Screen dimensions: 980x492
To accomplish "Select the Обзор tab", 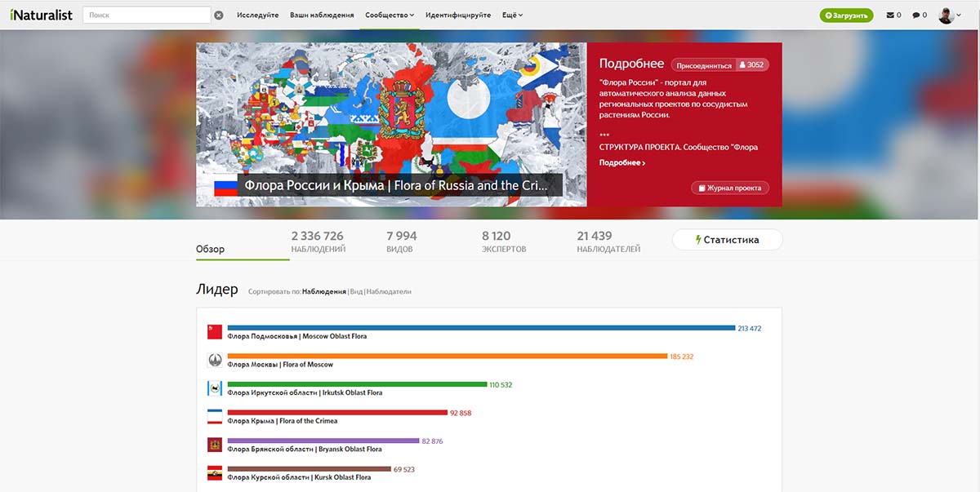I will 210,249.
